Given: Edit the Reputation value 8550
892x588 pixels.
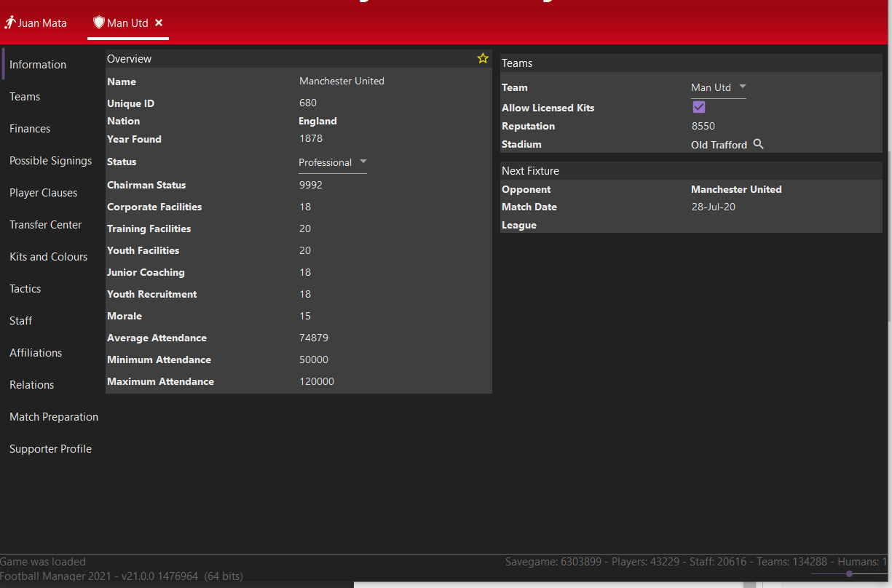Looking at the screenshot, I should [x=703, y=126].
